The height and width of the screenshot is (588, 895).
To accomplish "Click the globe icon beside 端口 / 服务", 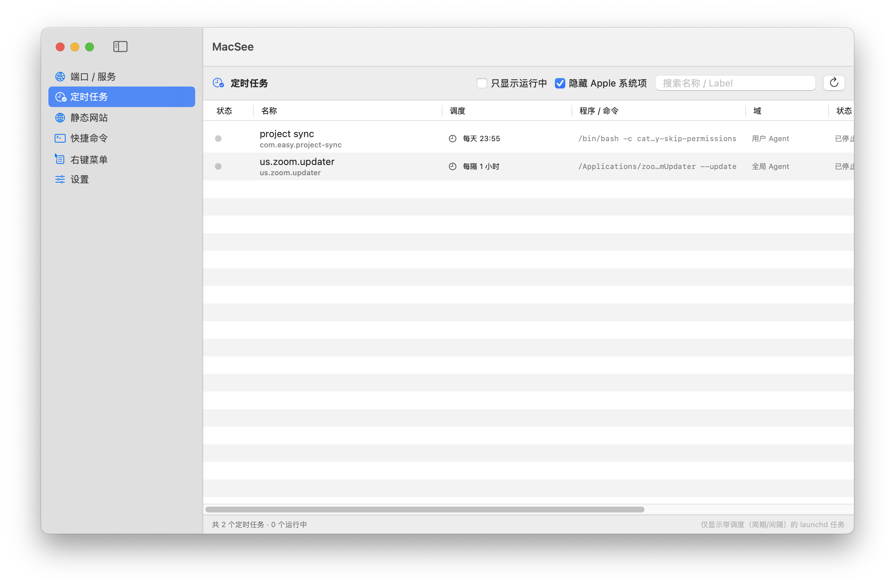I will pos(60,77).
